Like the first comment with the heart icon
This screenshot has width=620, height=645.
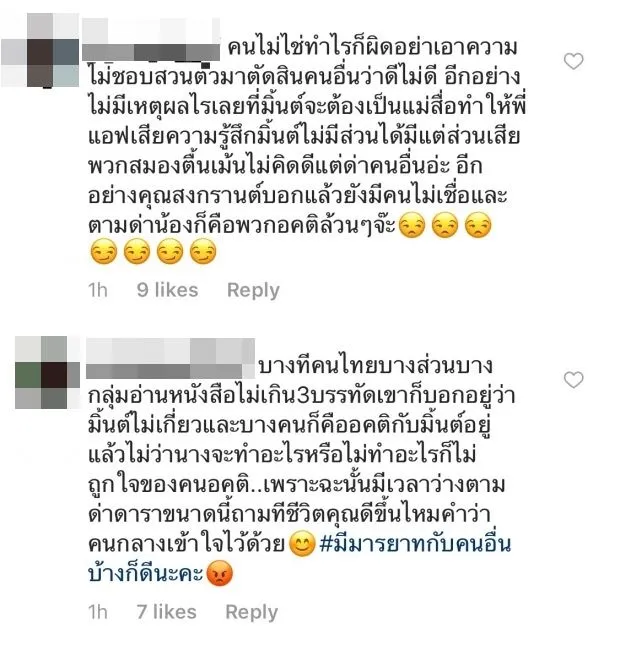point(574,61)
